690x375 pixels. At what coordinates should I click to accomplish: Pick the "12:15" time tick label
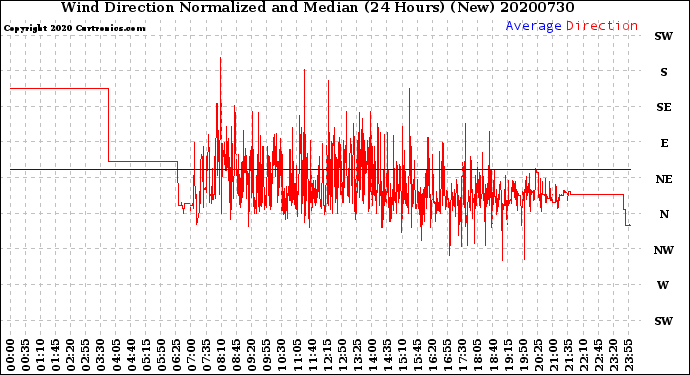(x=327, y=355)
